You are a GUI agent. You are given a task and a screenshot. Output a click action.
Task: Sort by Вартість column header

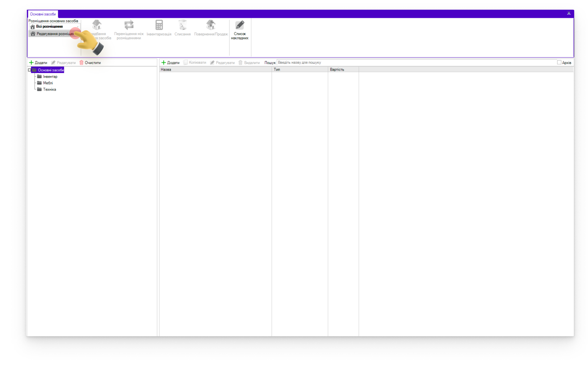tap(343, 69)
